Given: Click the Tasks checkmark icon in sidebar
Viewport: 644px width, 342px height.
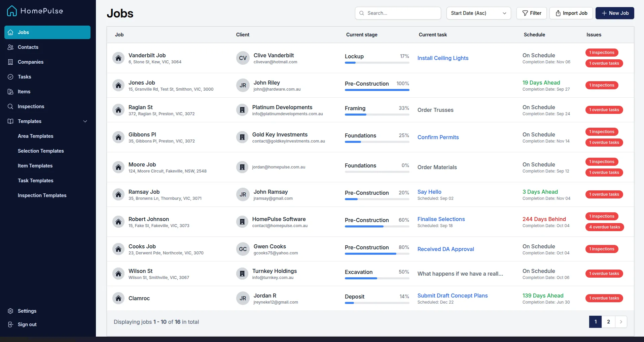Looking at the screenshot, I should pyautogui.click(x=10, y=77).
